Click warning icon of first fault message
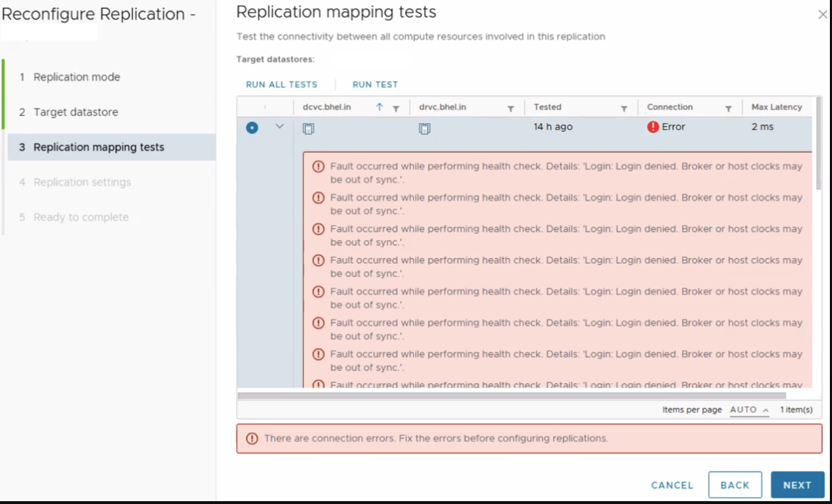The width and height of the screenshot is (832, 504). [x=319, y=166]
